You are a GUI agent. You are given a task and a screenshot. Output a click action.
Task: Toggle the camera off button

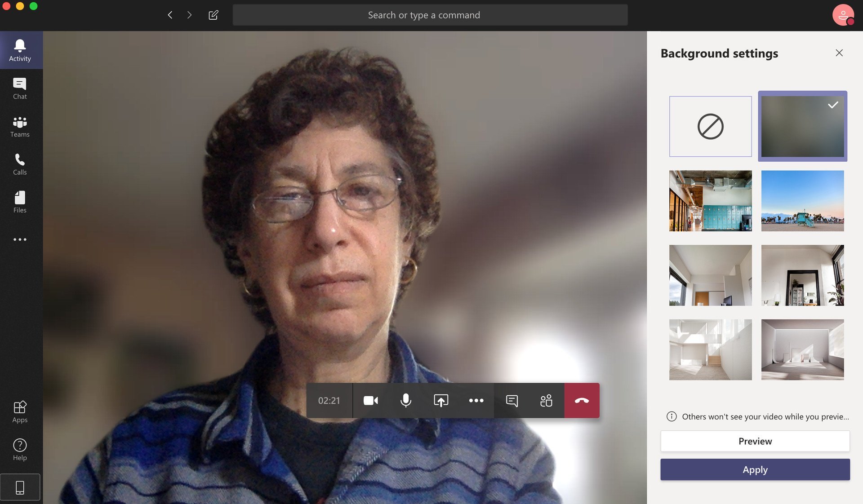pyautogui.click(x=370, y=400)
